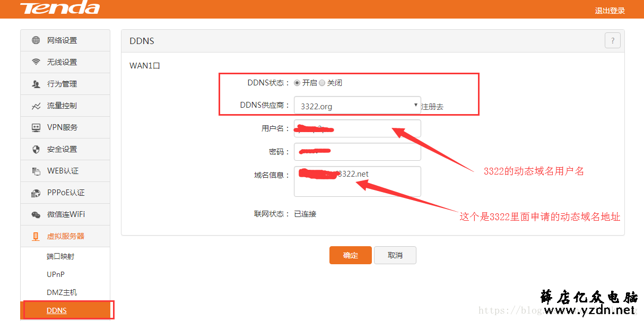Open the help question mark button
The height and width of the screenshot is (321, 644).
(613, 40)
